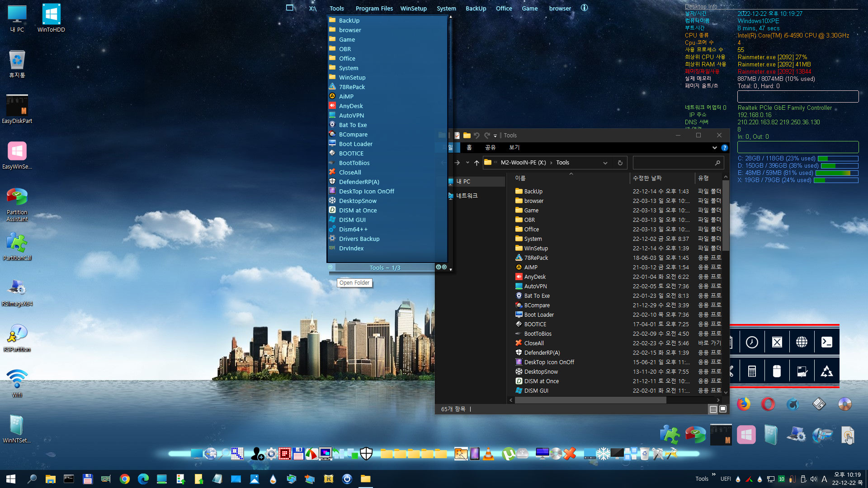The image size is (868, 488).
Task: Switch to the 보기 ribbon tab in Explorer
Action: (x=514, y=147)
